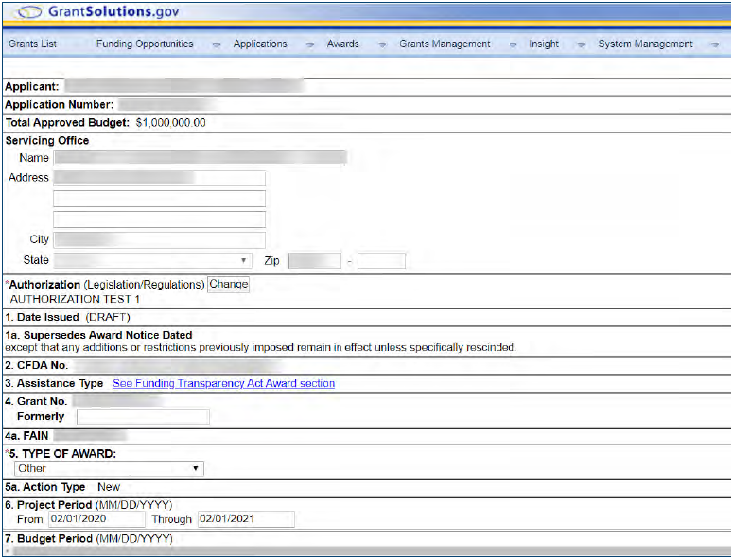This screenshot has height=560, width=733.
Task: Edit the Project Period Through date
Action: pyautogui.click(x=246, y=519)
